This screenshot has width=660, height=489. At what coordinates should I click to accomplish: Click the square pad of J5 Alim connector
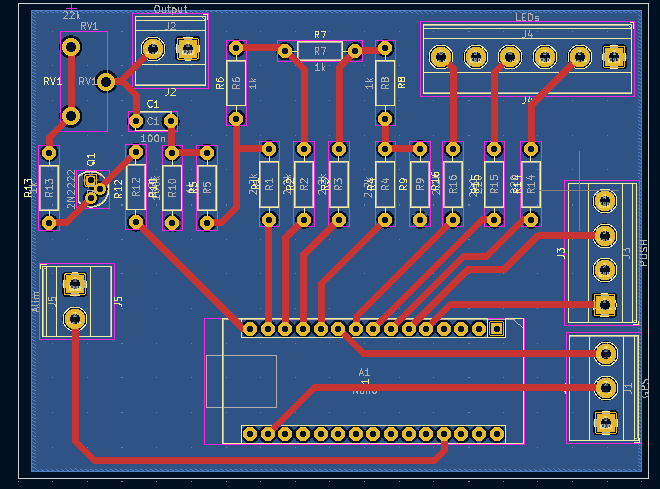click(x=75, y=284)
